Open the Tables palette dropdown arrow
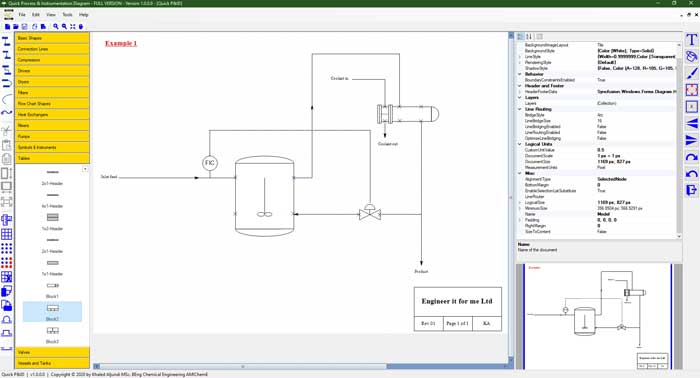Viewport: 700px width, 378px height. point(85,169)
